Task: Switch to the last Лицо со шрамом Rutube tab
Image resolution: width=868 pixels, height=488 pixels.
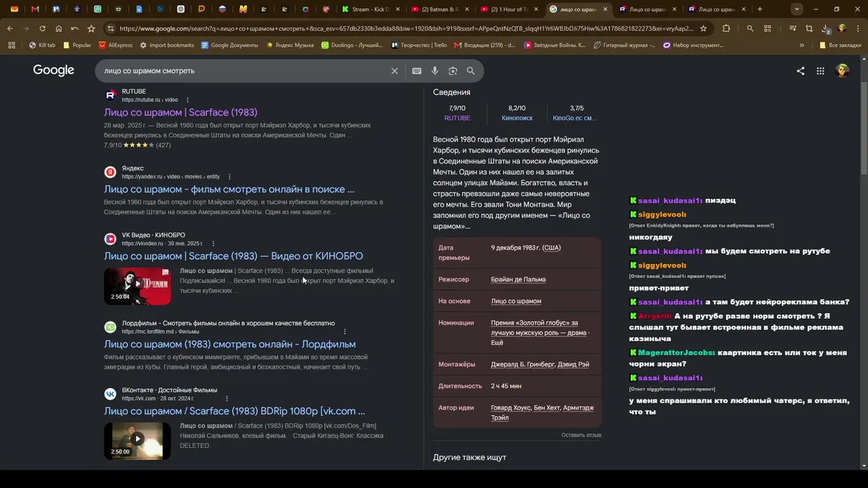Action: tap(715, 9)
